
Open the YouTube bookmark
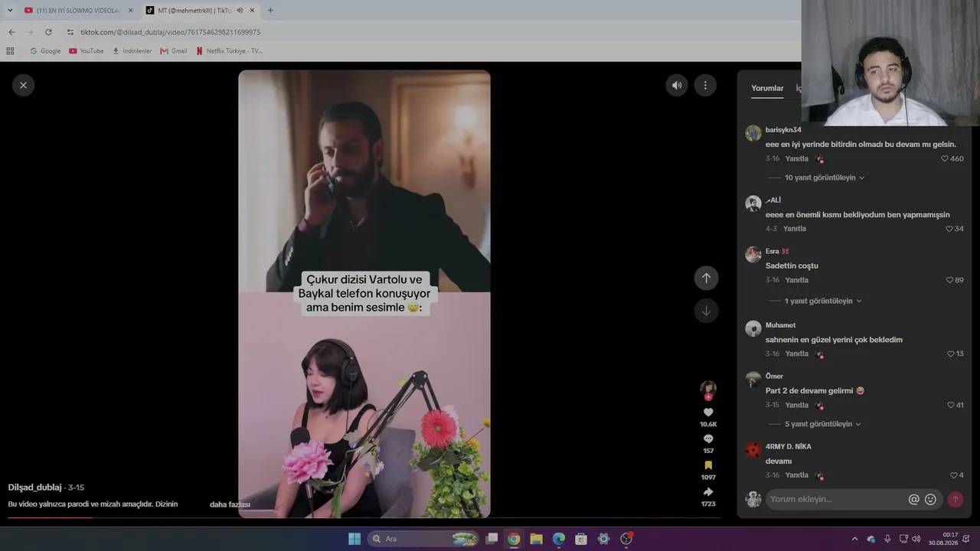pos(87,51)
